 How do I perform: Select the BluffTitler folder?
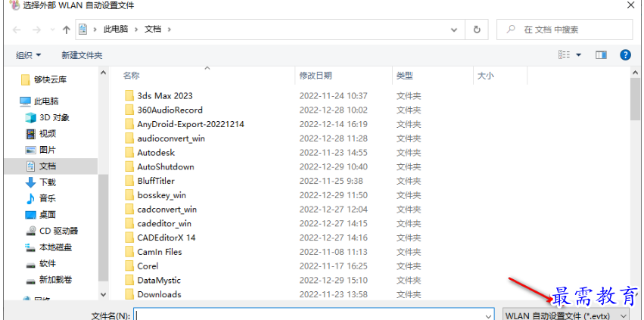point(156,181)
